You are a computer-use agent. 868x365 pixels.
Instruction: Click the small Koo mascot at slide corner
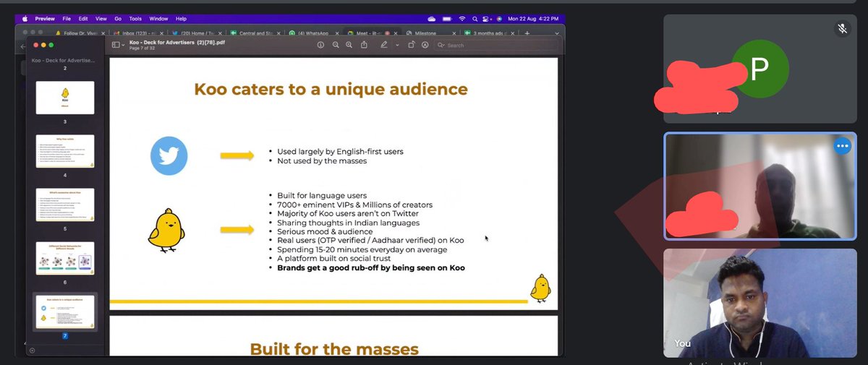[x=540, y=288]
